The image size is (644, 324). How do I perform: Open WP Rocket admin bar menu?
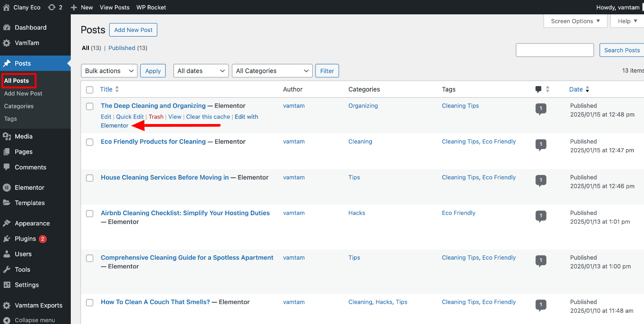click(x=151, y=7)
